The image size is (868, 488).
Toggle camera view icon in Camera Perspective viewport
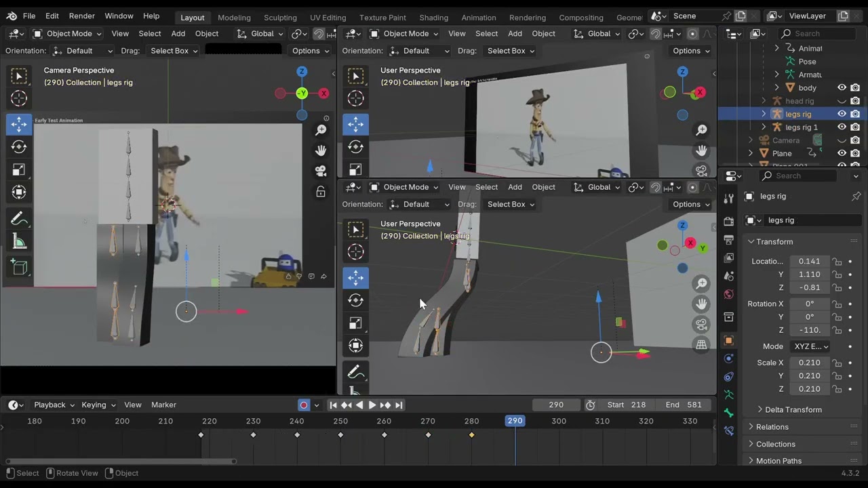click(321, 171)
